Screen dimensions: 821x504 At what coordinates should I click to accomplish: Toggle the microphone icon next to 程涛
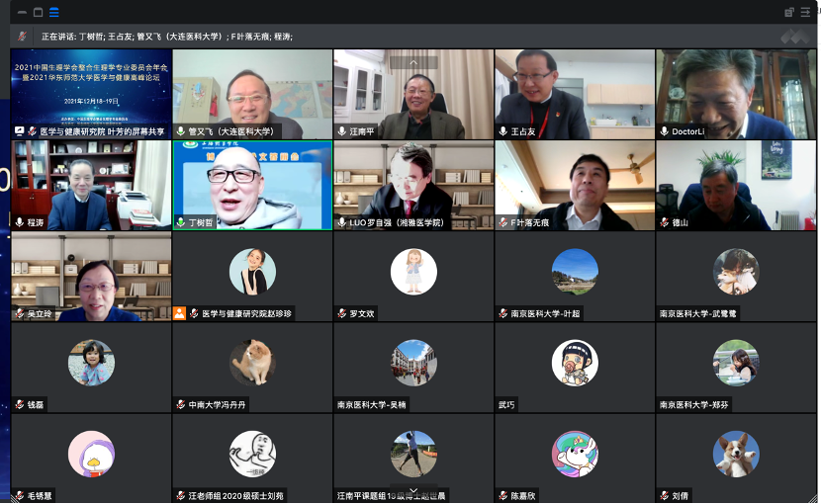pos(19,222)
